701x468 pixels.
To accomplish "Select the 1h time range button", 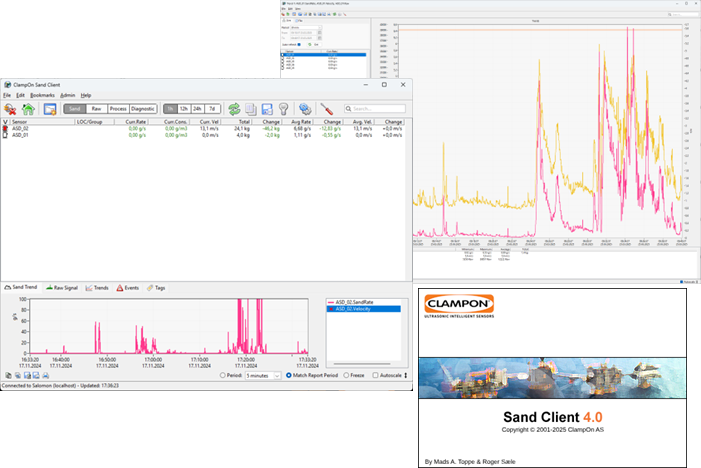I will (170, 109).
